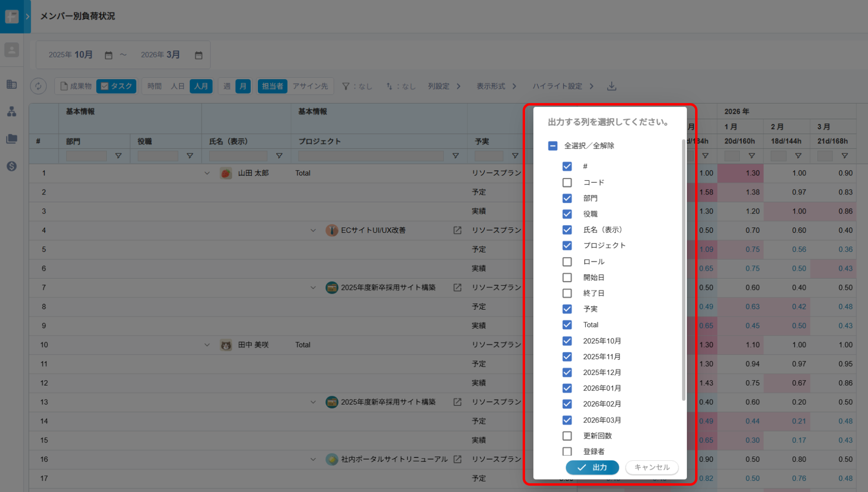Viewport: 868px width, 492px height.
Task: Open the start date calendar picker icon
Action: point(108,55)
